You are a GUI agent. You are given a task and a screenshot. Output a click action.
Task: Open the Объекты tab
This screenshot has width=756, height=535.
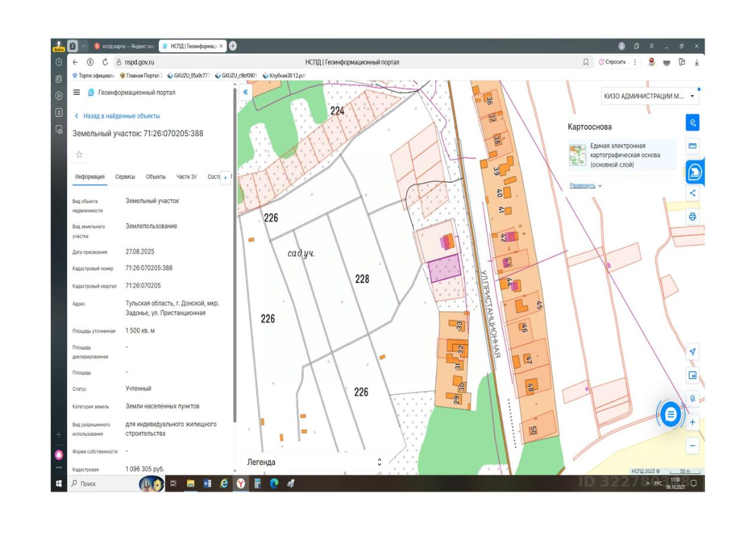[156, 177]
